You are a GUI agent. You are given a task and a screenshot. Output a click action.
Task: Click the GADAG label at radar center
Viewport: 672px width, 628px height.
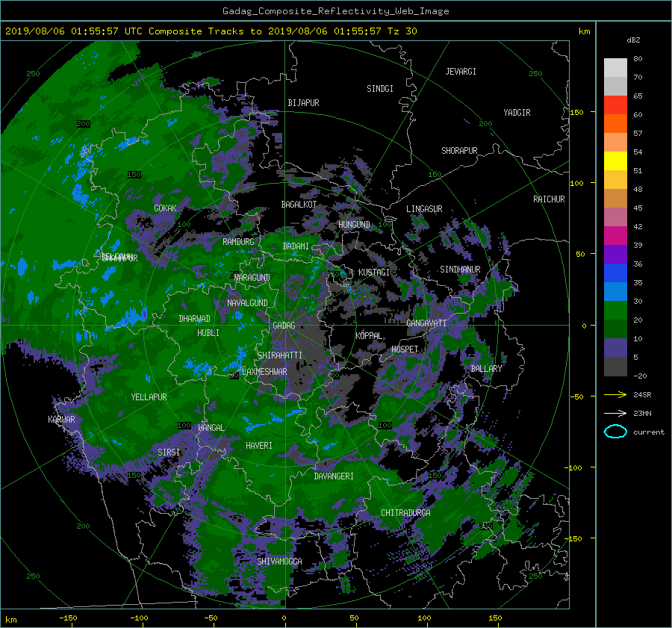click(284, 326)
